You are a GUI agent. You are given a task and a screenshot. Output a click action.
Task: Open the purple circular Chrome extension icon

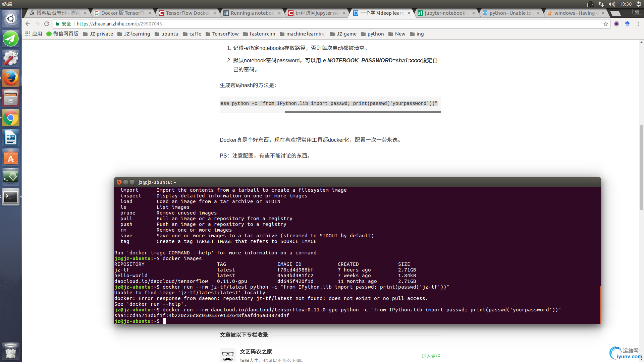pyautogui.click(x=616, y=24)
